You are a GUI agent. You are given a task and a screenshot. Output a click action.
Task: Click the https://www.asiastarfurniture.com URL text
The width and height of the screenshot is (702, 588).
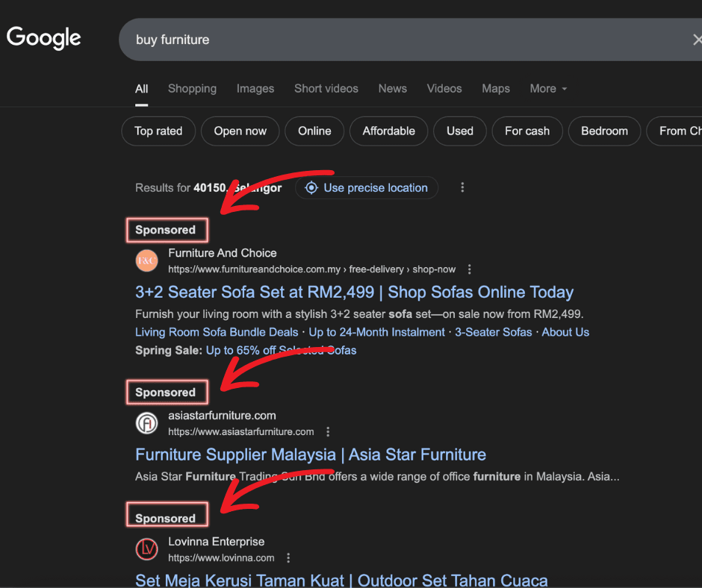(x=241, y=432)
